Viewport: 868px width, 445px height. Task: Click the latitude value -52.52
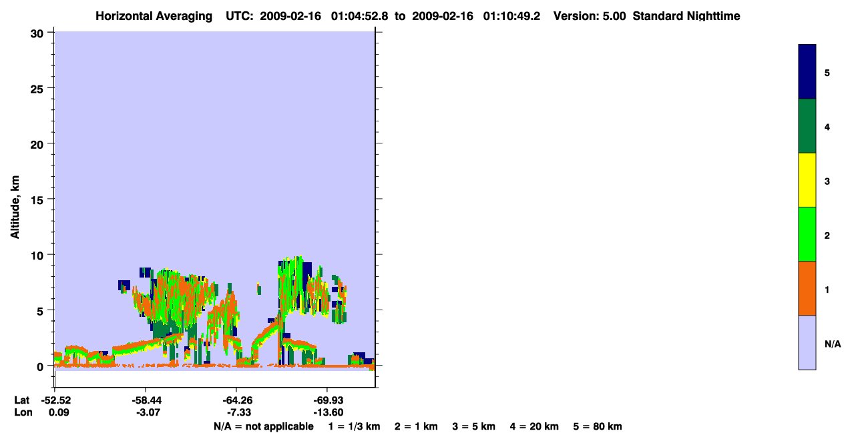pyautogui.click(x=57, y=400)
